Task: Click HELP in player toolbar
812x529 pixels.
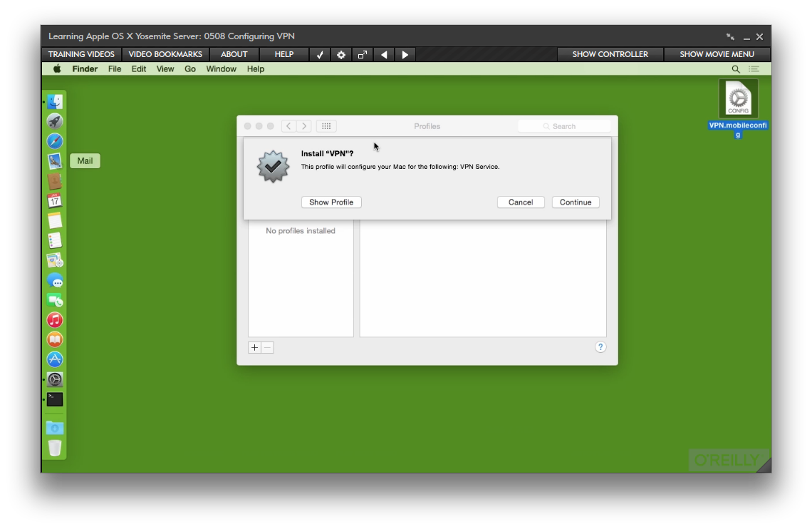Action: [x=283, y=54]
